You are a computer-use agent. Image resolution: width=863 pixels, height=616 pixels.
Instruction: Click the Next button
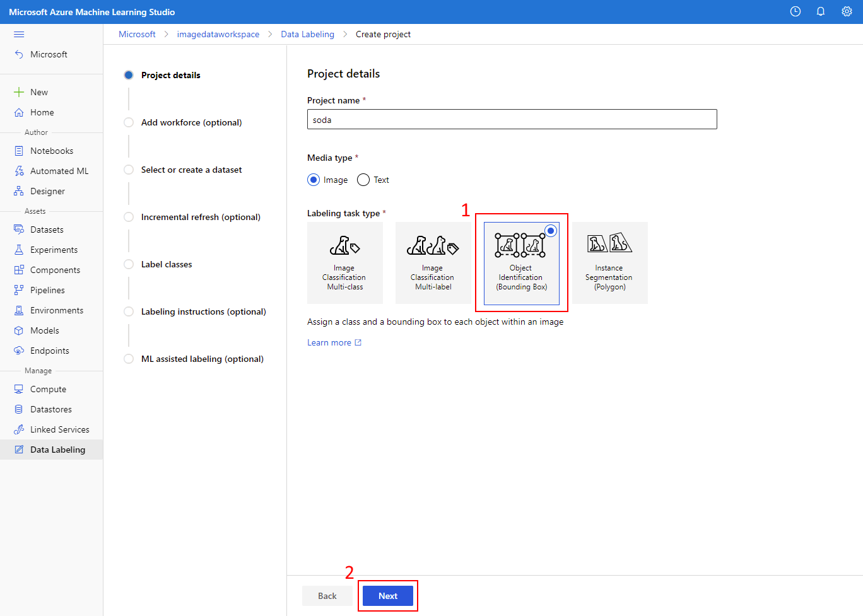coord(388,596)
